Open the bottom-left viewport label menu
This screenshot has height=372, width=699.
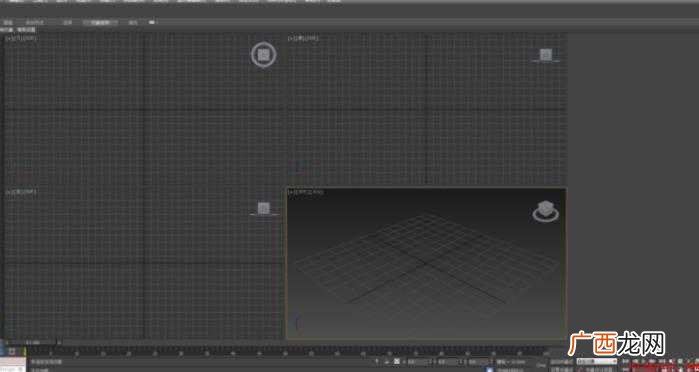(x=21, y=191)
